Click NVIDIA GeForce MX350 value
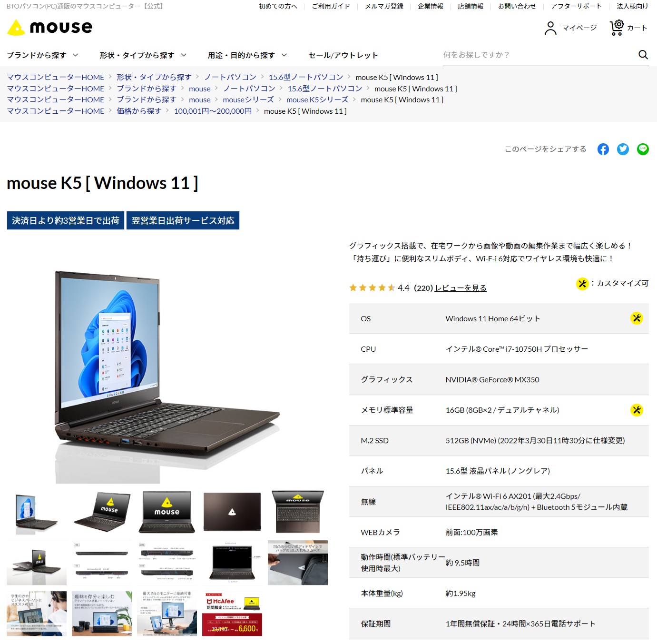 492,379
